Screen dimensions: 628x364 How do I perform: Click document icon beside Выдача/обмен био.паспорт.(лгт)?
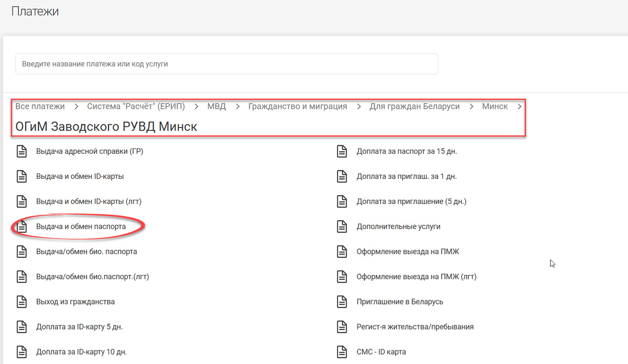pos(21,277)
